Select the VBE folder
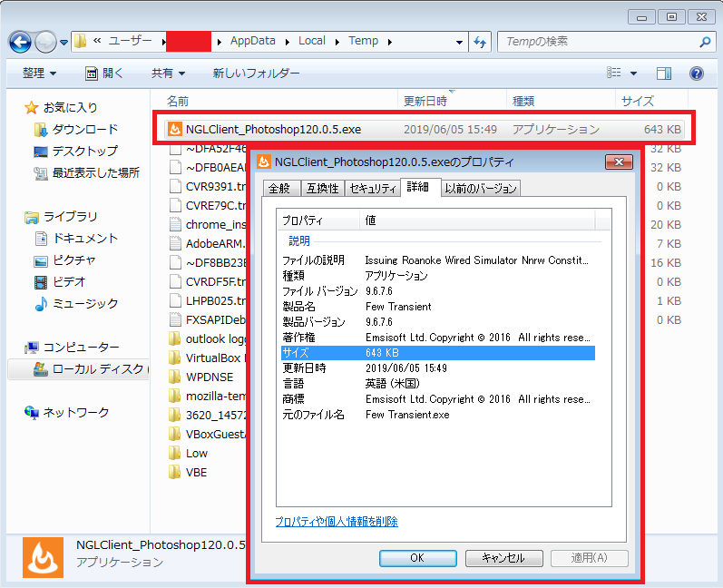Viewport: 723px width, 588px height. (188, 472)
